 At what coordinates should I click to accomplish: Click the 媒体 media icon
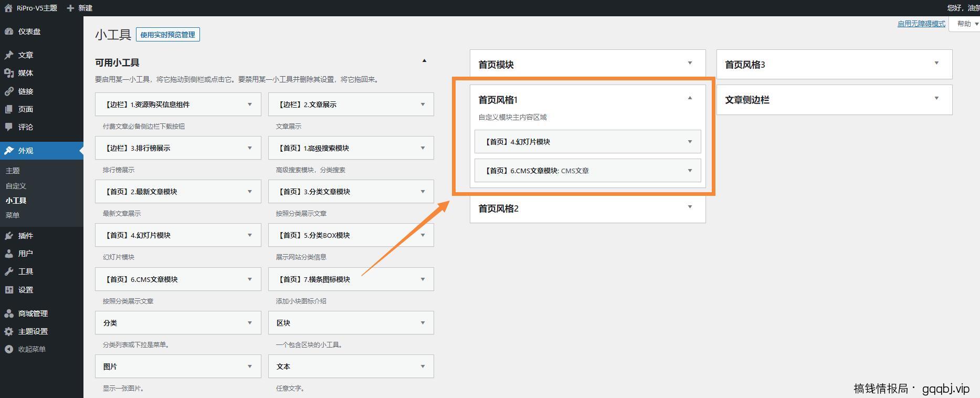9,73
